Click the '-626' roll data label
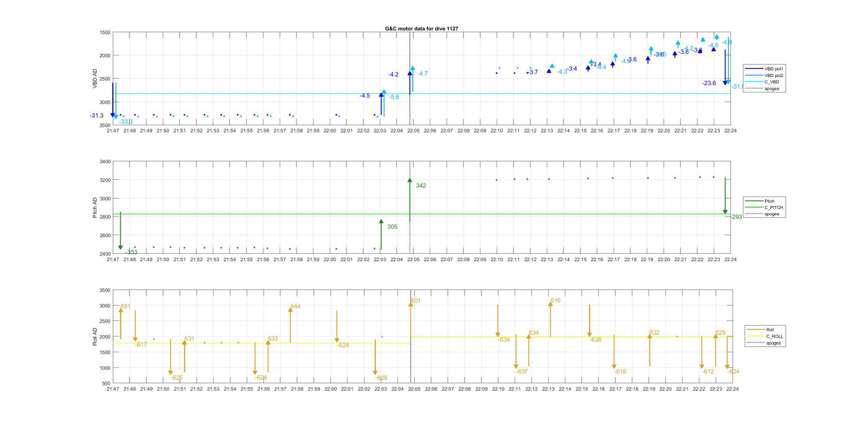This screenshot has width=868, height=430. 177,377
